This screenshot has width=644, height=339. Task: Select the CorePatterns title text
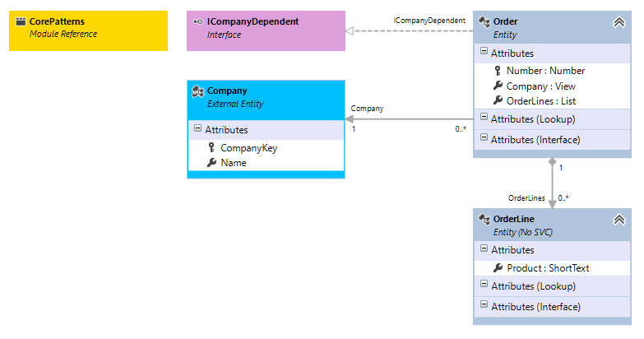(57, 21)
